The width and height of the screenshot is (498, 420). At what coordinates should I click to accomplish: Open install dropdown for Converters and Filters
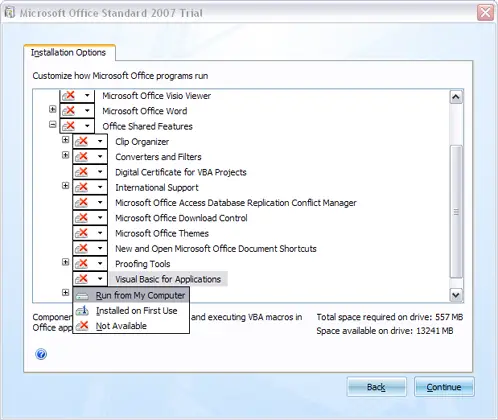[90, 157]
